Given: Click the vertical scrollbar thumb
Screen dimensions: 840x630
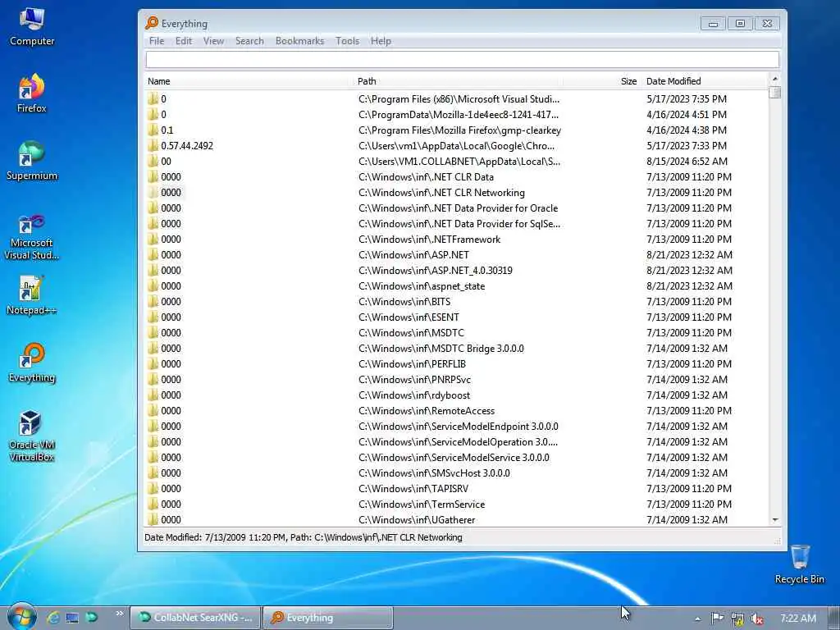Looking at the screenshot, I should tap(774, 92).
